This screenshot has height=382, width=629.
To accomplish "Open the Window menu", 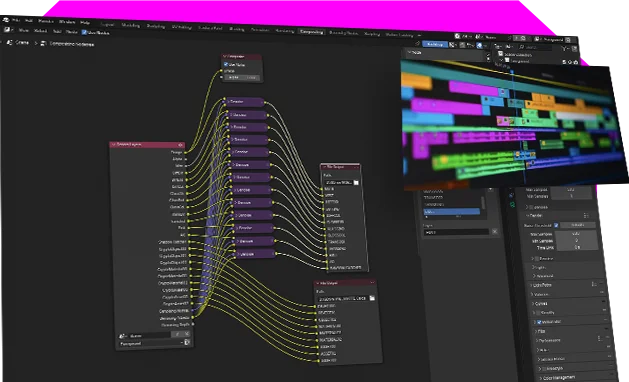I will (67, 22).
